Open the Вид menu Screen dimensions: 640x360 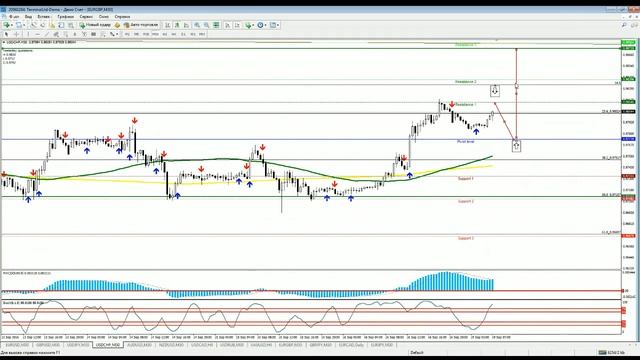[x=28, y=17]
